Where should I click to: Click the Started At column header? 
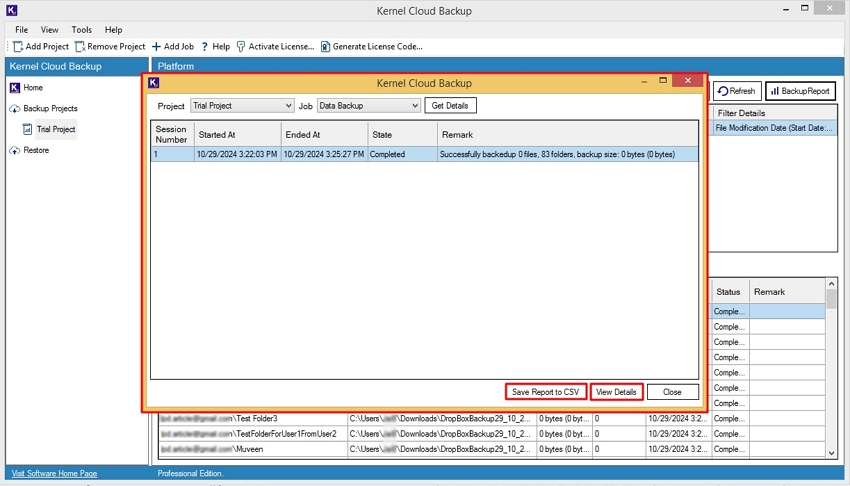237,134
